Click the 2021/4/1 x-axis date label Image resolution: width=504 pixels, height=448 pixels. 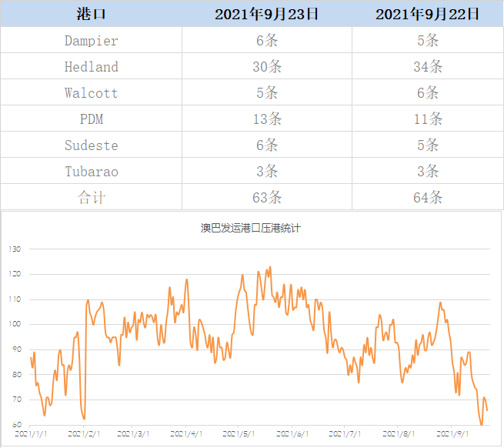tap(186, 434)
